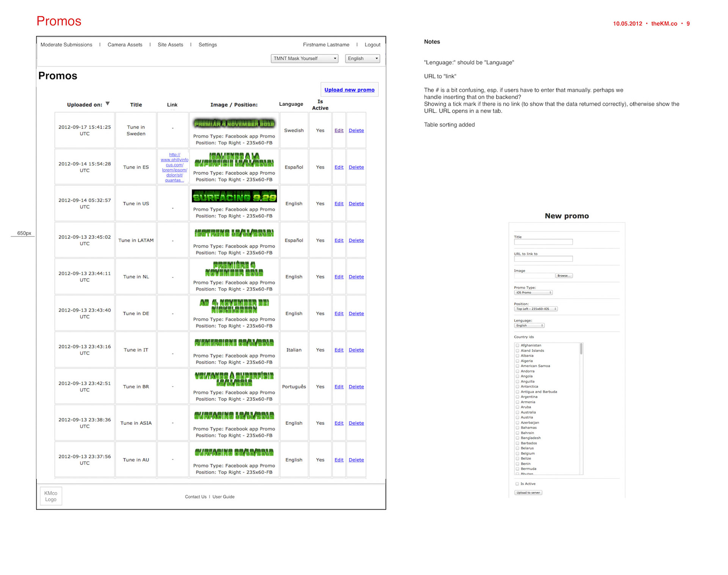
Task: Click the Browse button for image
Action: [564, 276]
